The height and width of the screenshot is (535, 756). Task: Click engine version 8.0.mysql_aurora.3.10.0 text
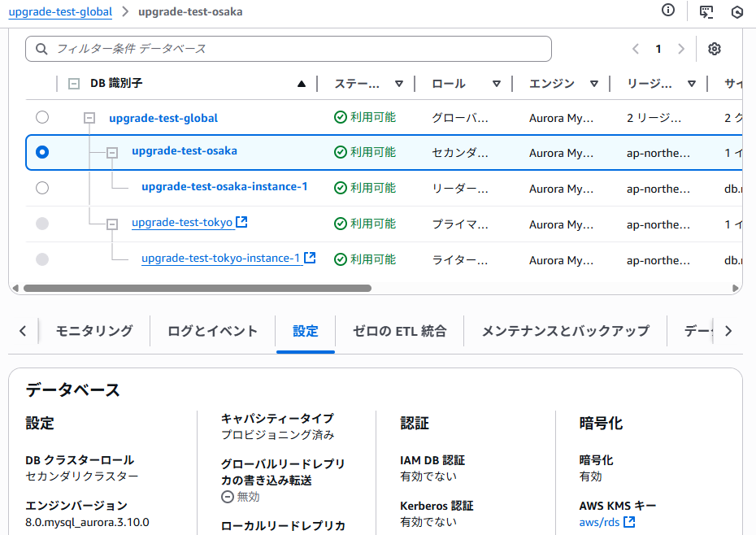(87, 522)
